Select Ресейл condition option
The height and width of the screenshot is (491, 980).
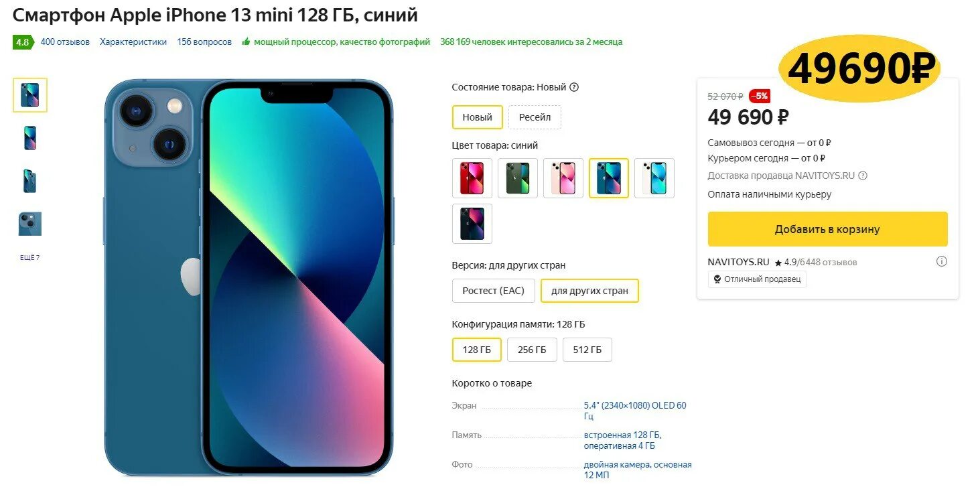coord(535,117)
